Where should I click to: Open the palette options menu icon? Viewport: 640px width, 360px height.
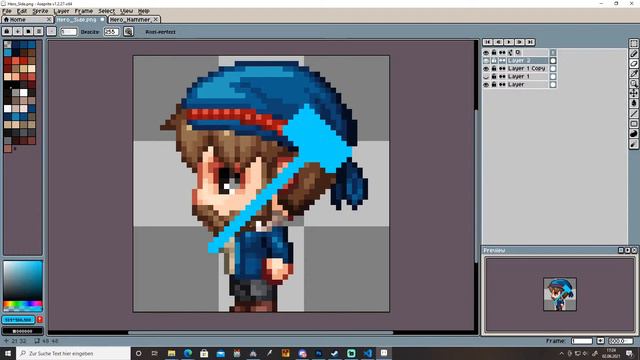(39, 31)
